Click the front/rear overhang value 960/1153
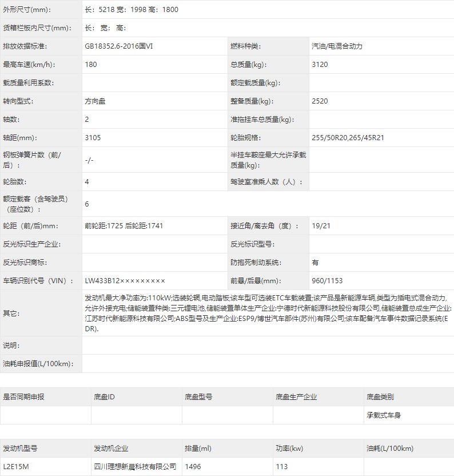Image resolution: width=454 pixels, height=476 pixels. click(x=327, y=280)
